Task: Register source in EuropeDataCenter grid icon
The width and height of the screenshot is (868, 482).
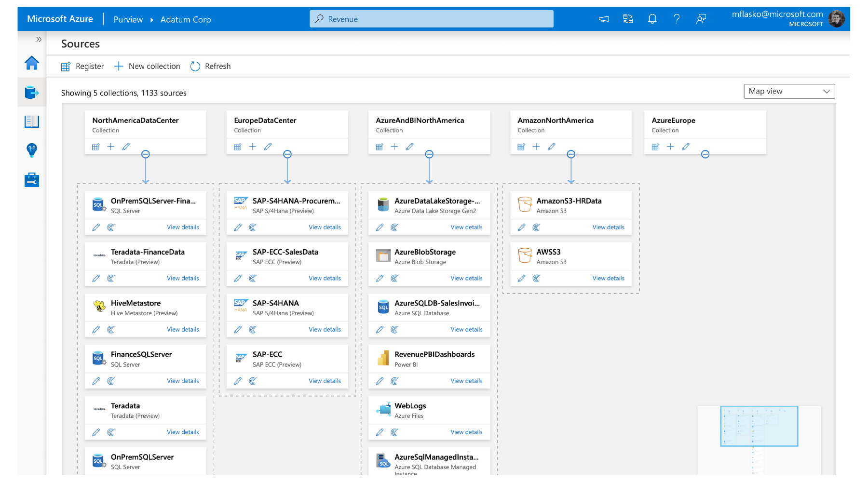Action: click(237, 147)
